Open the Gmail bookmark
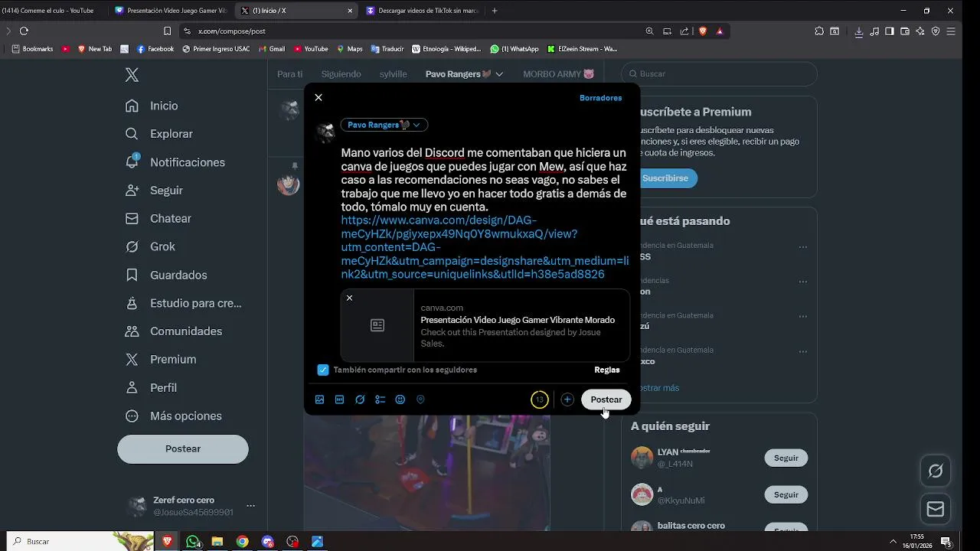The width and height of the screenshot is (980, 551). pos(272,49)
